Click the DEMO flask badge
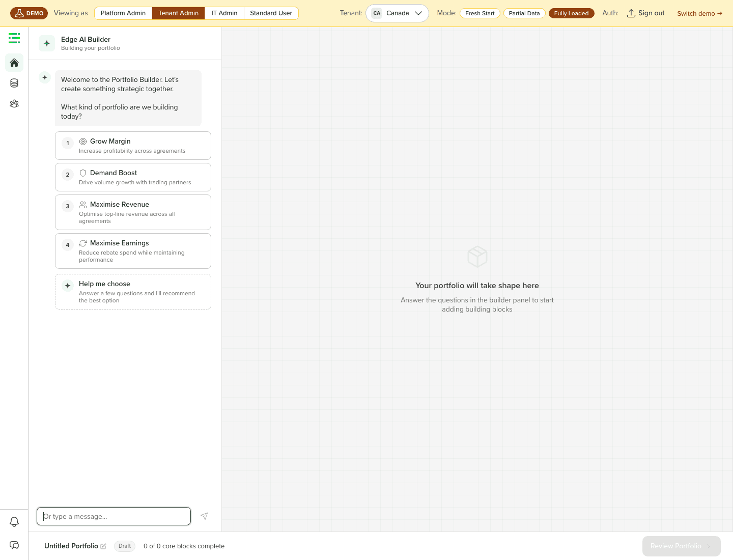Screen dimensions: 733x560 29,13
